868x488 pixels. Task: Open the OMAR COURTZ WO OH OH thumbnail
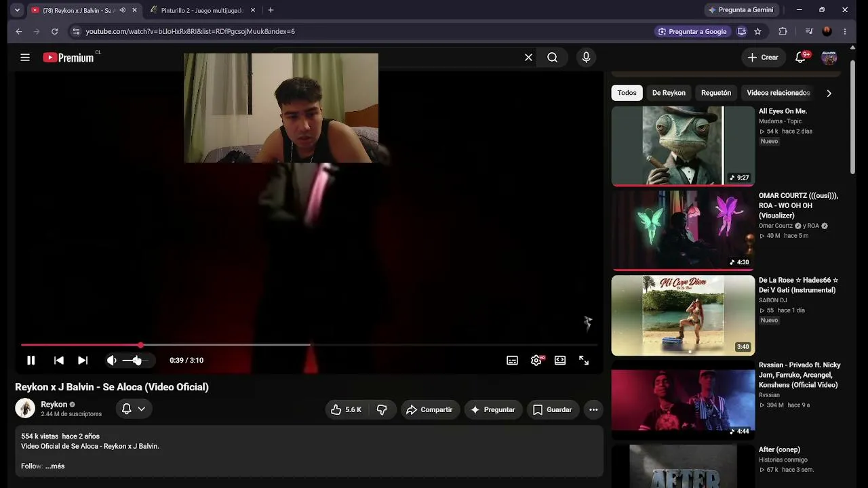point(683,230)
